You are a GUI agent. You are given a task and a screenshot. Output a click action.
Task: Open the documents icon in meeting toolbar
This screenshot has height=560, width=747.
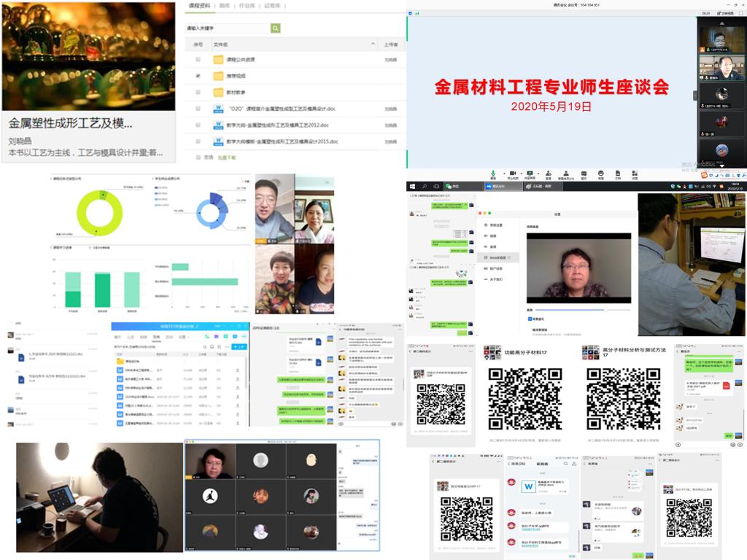(x=618, y=174)
